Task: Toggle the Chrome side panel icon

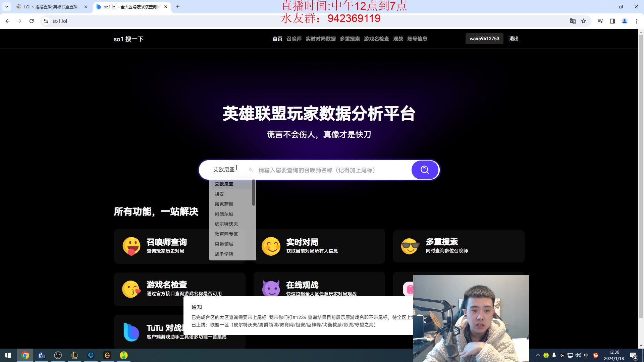Action: tap(612, 21)
